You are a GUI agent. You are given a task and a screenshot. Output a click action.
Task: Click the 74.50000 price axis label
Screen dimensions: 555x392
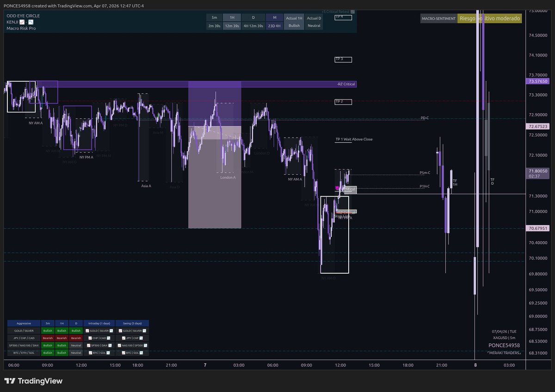click(538, 35)
